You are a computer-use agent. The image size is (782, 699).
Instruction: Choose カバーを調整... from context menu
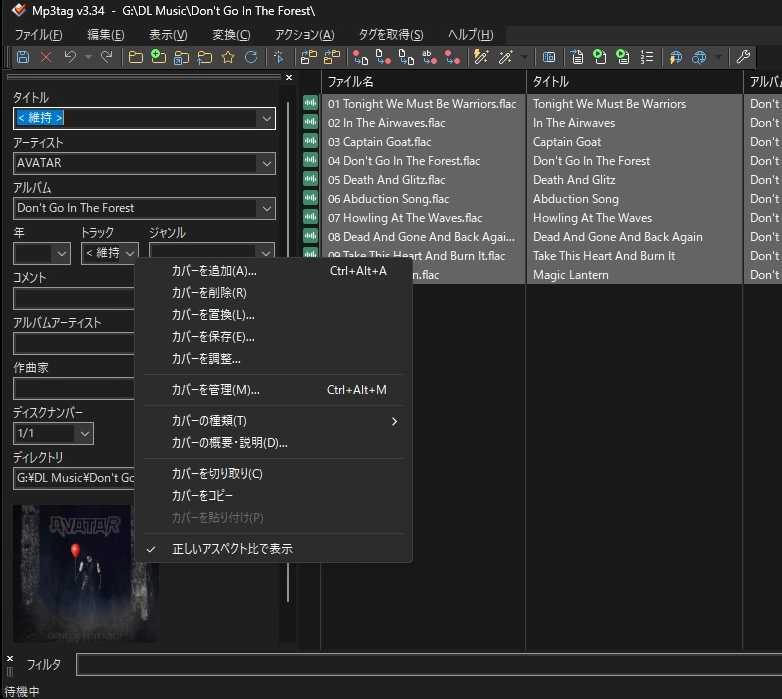tap(273, 359)
